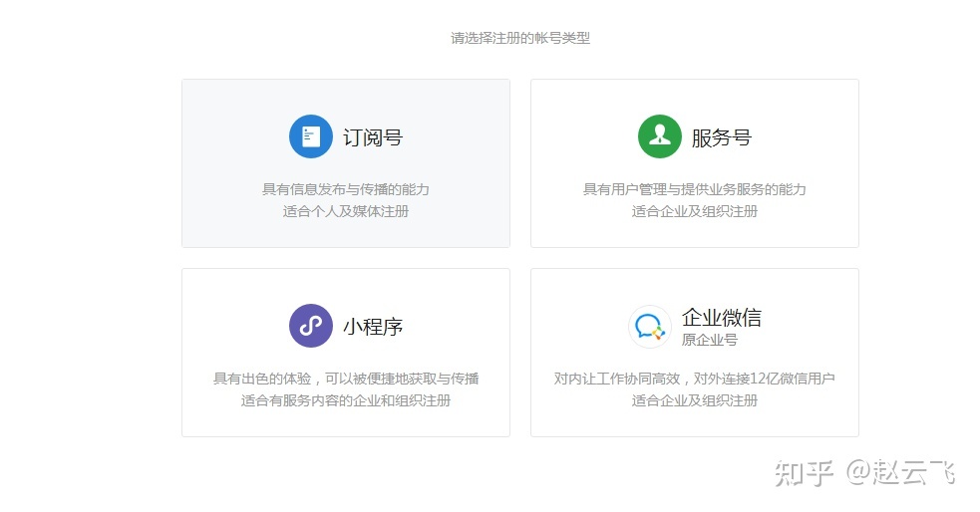The width and height of the screenshot is (980, 512).
Task: Click 适合企业及组织注册 under 企业微信
Action: click(695, 400)
